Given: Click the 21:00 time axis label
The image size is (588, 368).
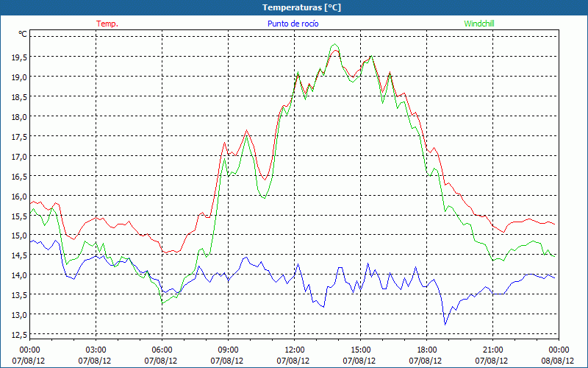Looking at the screenshot, I should point(492,350).
